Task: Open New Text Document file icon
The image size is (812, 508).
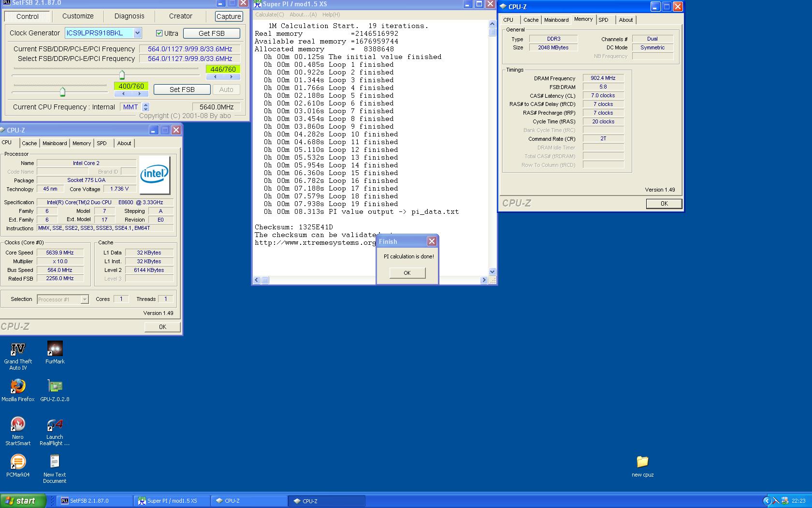Action: coord(55,469)
